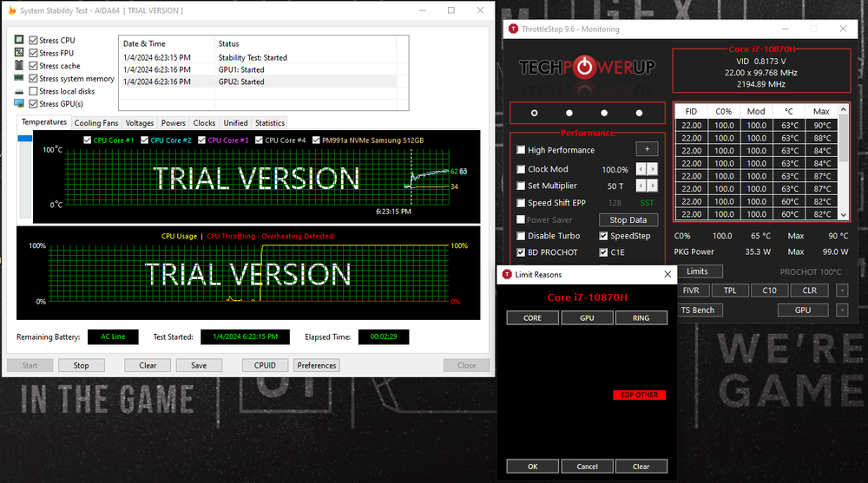This screenshot has height=483, width=868.
Task: Check Disable Turbo option
Action: click(x=521, y=236)
